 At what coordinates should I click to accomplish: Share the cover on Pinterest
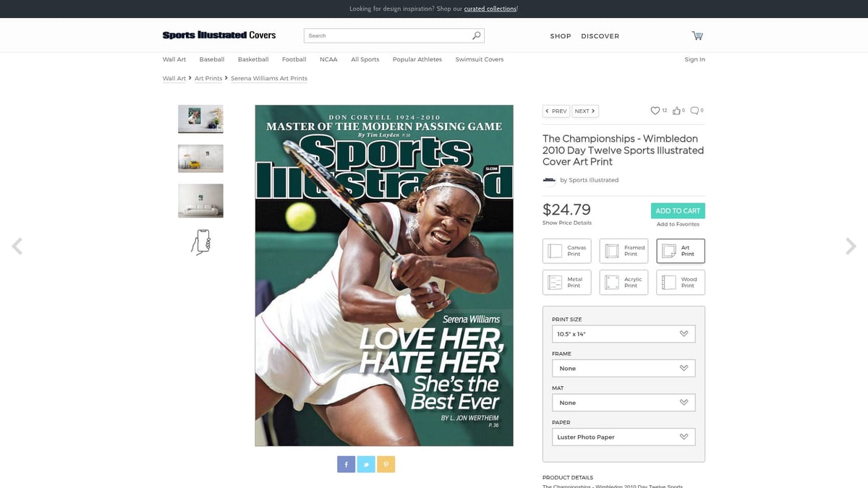(x=386, y=463)
